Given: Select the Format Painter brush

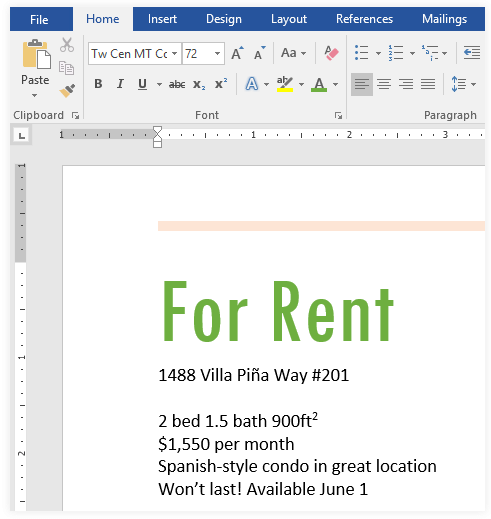Looking at the screenshot, I should 67,90.
